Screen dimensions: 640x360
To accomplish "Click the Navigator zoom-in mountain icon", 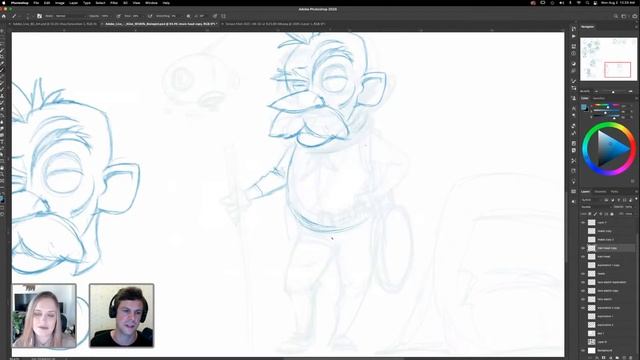I will click(x=631, y=91).
